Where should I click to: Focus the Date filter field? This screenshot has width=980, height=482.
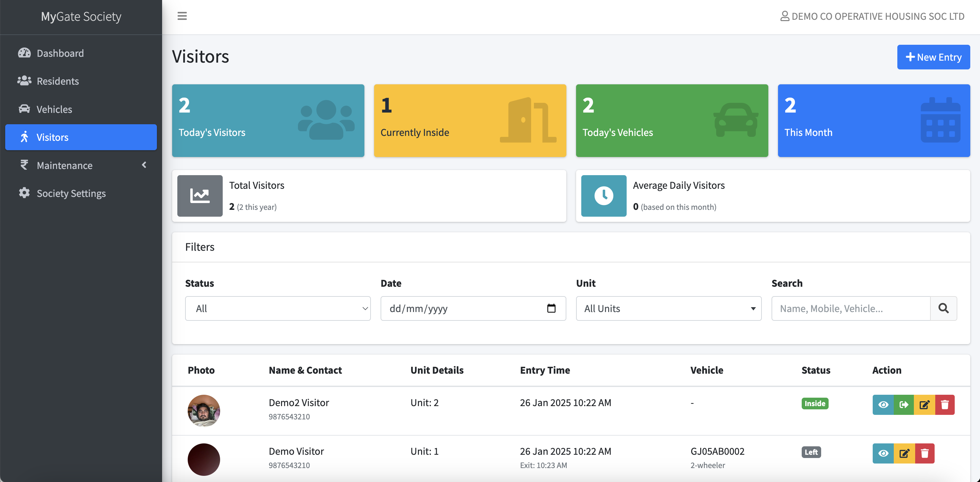coord(473,308)
